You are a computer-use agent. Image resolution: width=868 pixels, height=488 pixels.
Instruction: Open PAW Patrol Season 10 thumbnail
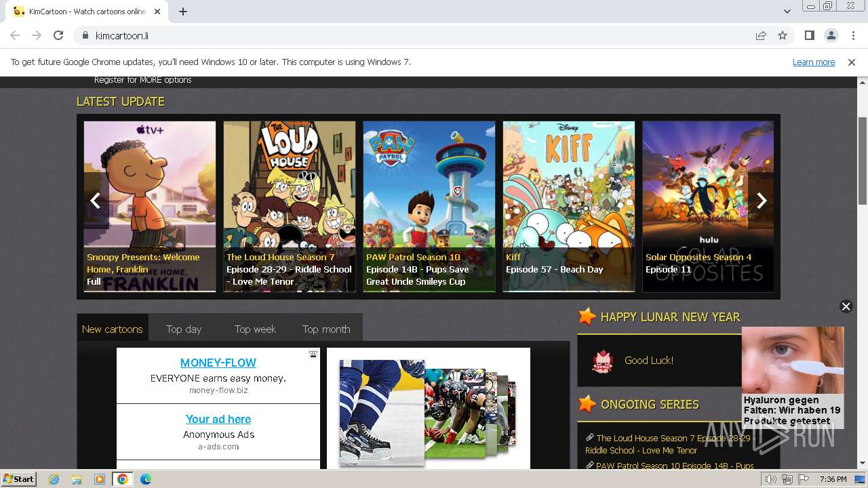(x=429, y=207)
